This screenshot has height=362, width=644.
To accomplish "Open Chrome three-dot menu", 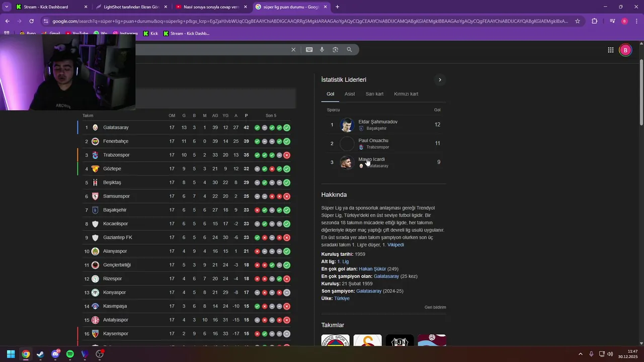I will pos(636,21).
